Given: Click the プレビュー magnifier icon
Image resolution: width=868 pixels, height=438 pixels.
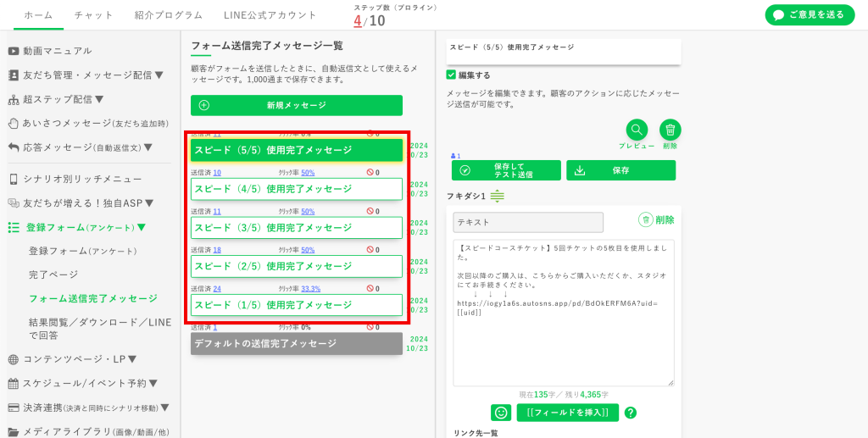Looking at the screenshot, I should (637, 130).
